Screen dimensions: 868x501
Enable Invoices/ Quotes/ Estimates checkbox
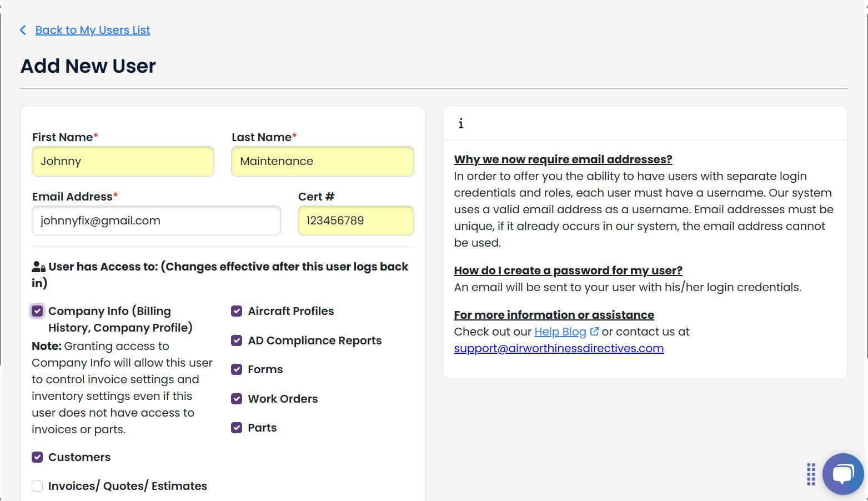point(37,486)
